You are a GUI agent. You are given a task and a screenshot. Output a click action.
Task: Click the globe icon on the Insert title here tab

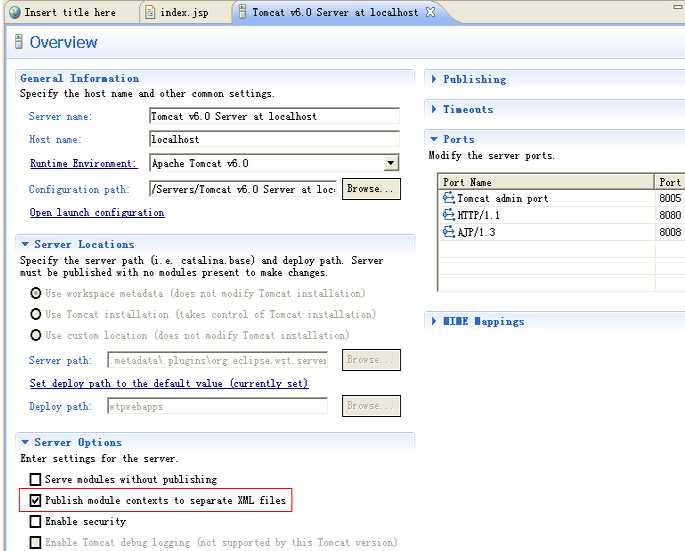pos(14,12)
